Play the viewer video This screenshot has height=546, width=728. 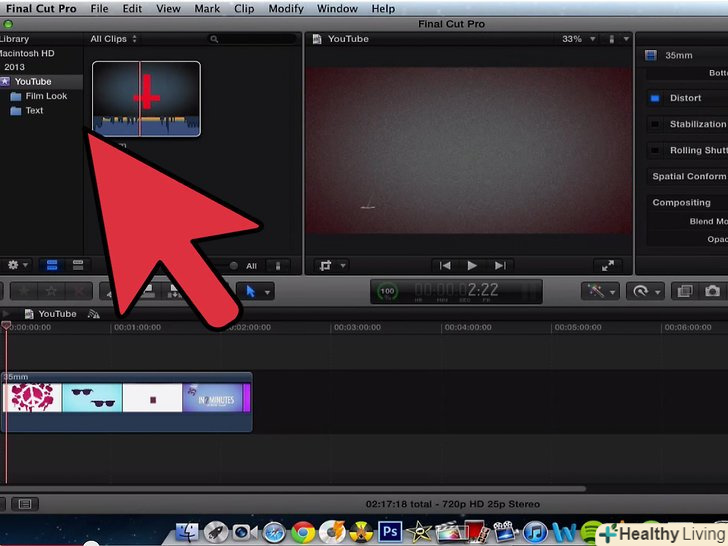472,266
